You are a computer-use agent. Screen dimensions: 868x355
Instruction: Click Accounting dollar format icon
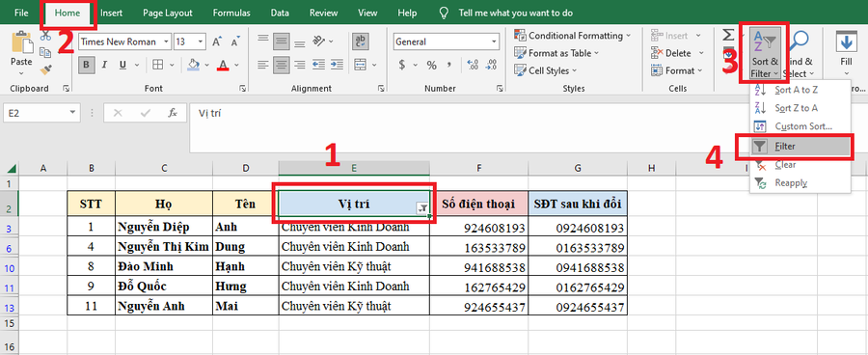click(401, 66)
